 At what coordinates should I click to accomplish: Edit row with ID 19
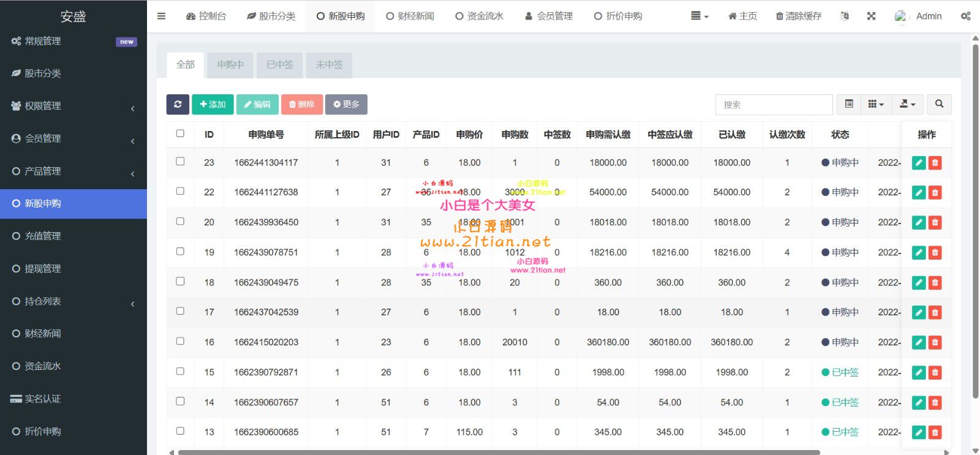pyautogui.click(x=919, y=252)
